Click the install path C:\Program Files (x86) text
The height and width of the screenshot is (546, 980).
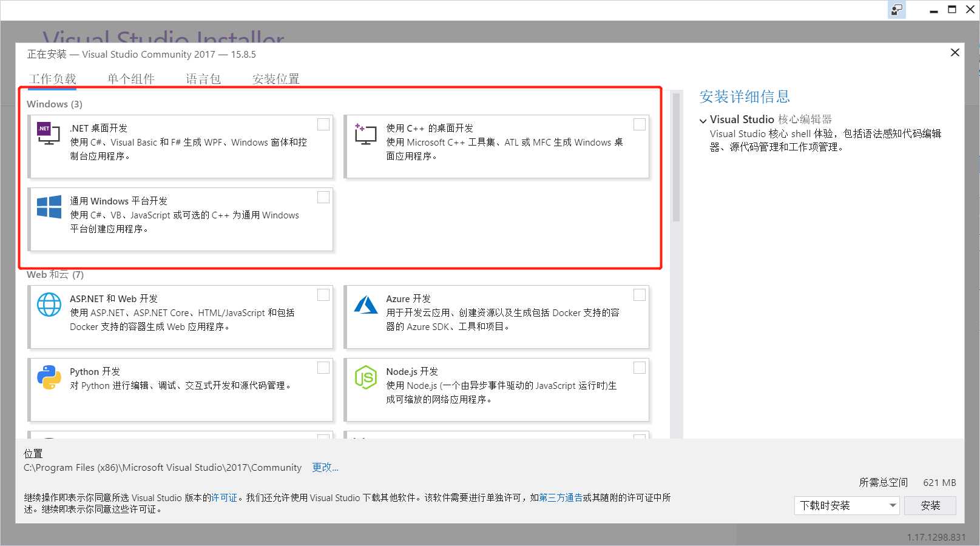click(163, 467)
